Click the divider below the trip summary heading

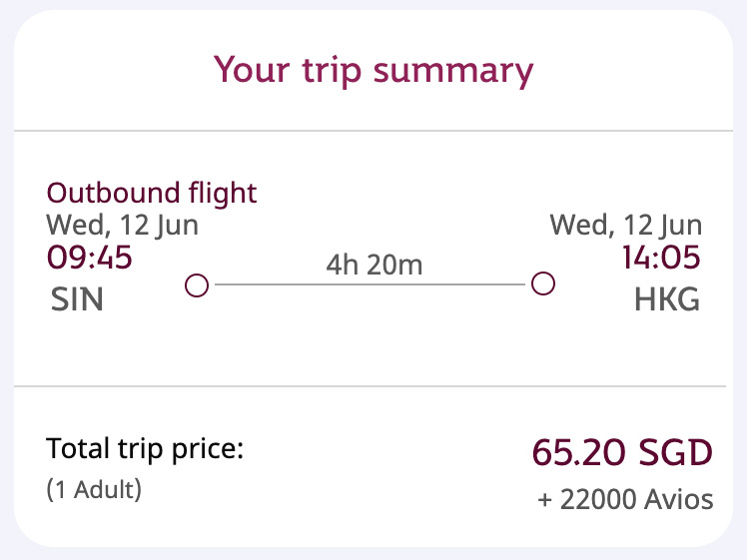tap(373, 131)
